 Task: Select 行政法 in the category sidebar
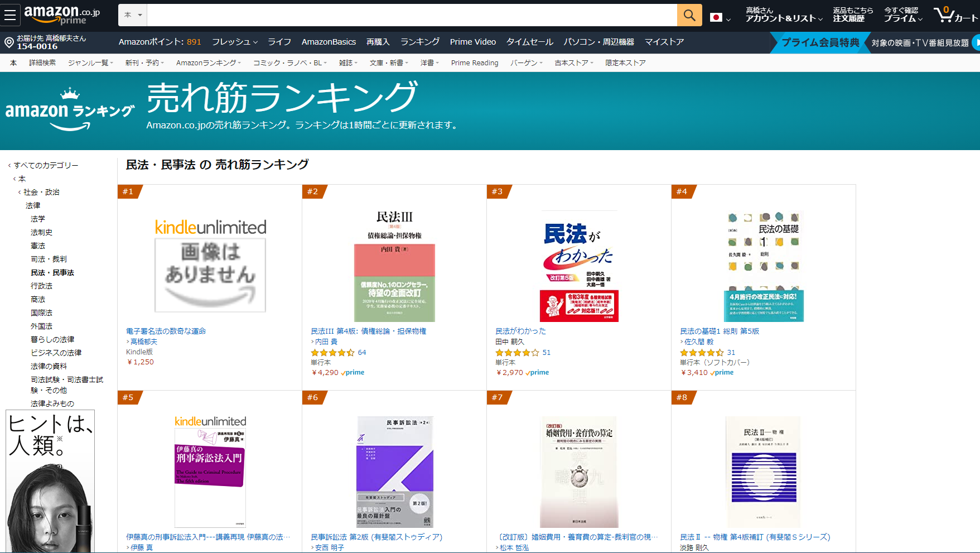coord(41,286)
